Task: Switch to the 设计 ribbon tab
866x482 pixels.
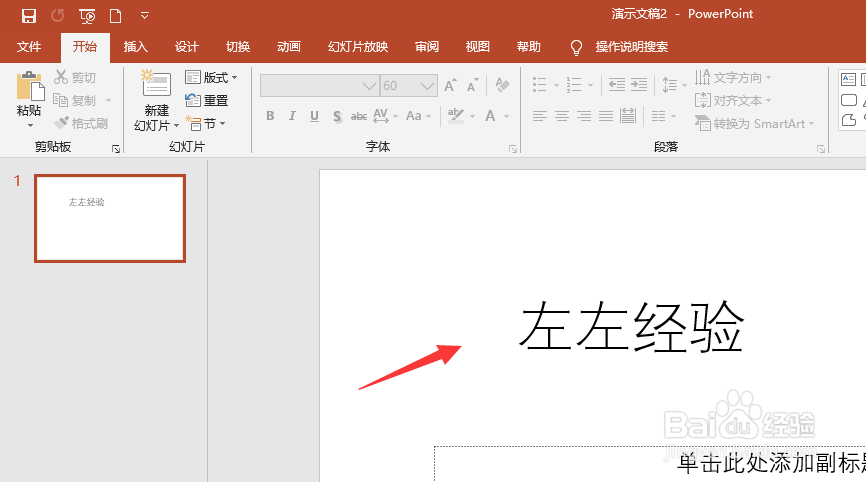Action: (186, 47)
